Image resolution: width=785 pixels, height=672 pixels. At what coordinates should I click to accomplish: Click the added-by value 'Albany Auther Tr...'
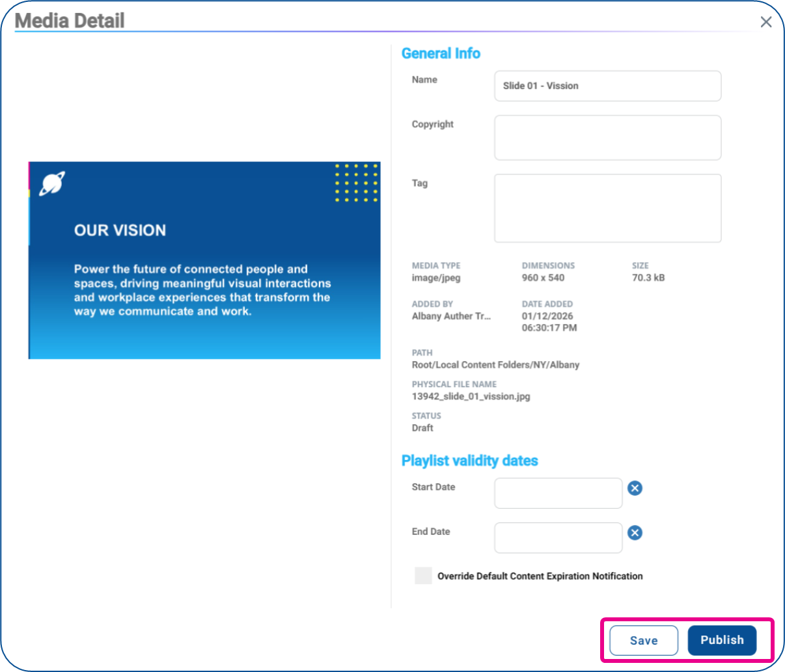click(451, 316)
